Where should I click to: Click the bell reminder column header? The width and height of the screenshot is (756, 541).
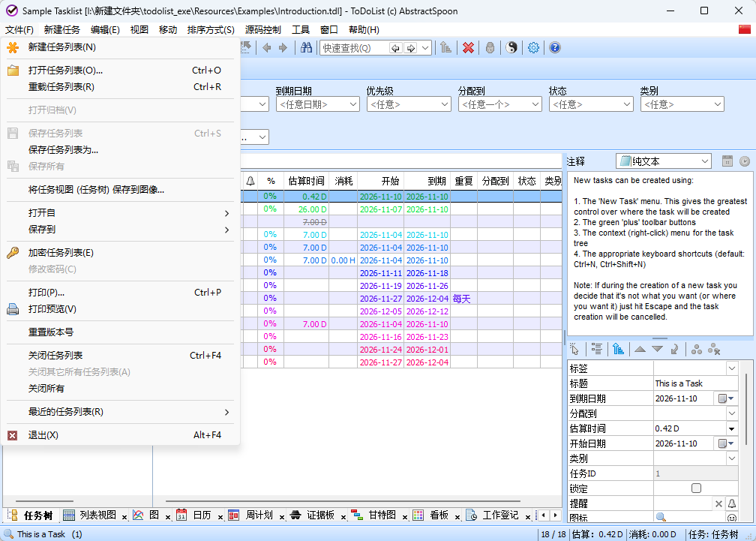[250, 181]
